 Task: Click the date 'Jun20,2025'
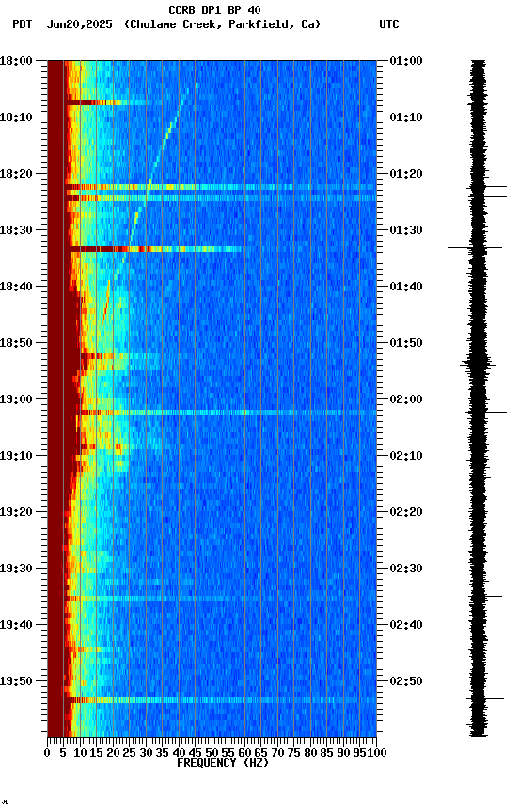[x=79, y=24]
